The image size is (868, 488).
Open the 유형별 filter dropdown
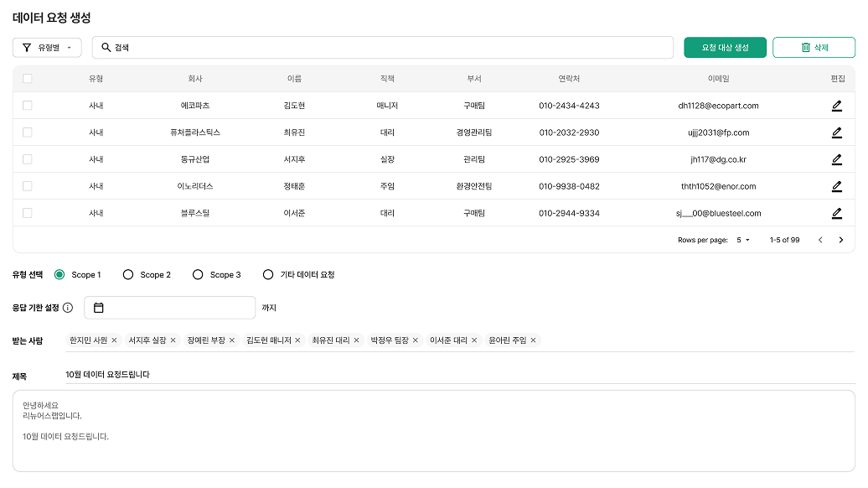pos(47,48)
